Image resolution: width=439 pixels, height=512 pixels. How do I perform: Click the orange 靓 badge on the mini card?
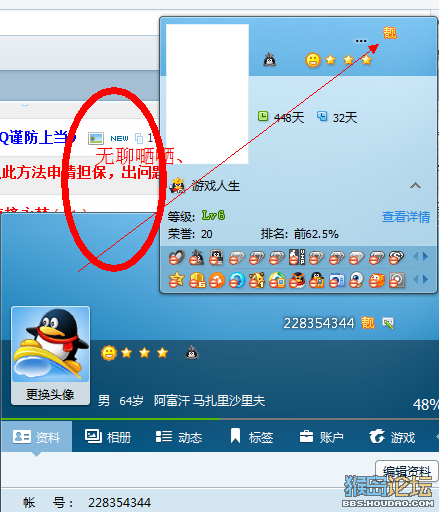pos(390,33)
